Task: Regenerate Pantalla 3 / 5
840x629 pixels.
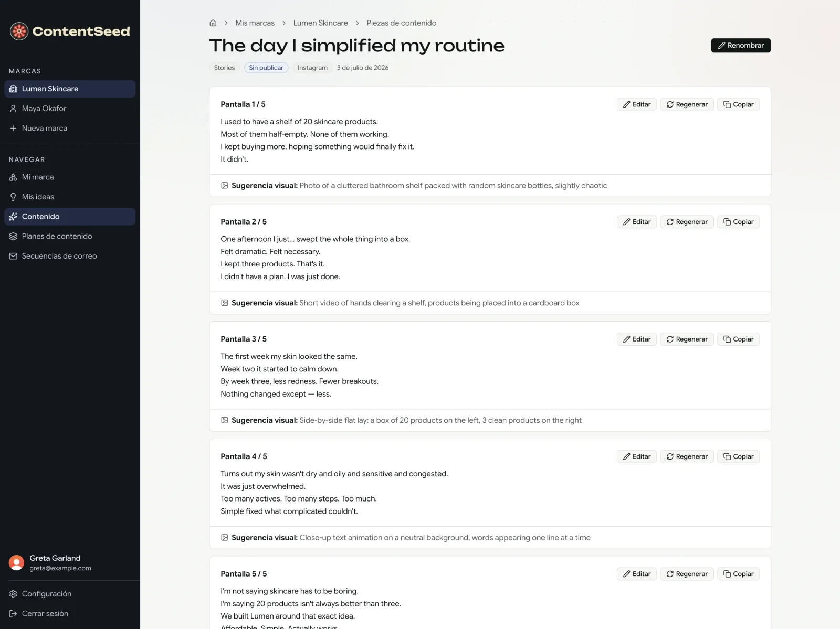Action: point(687,339)
